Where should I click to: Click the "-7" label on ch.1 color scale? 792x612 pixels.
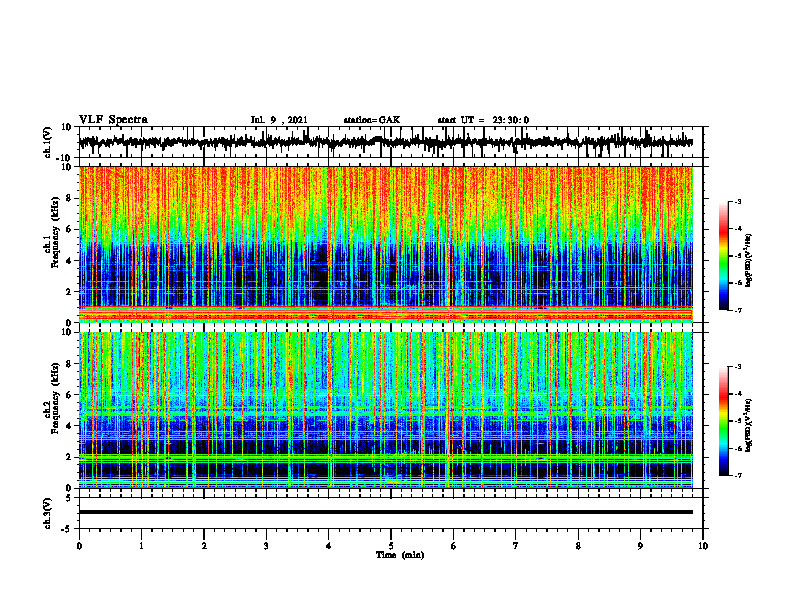click(x=737, y=310)
